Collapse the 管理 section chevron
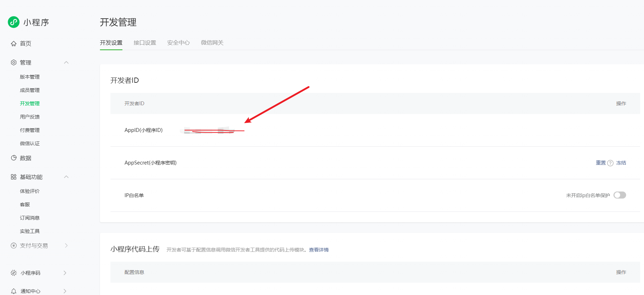The image size is (644, 295). pyautogui.click(x=66, y=62)
